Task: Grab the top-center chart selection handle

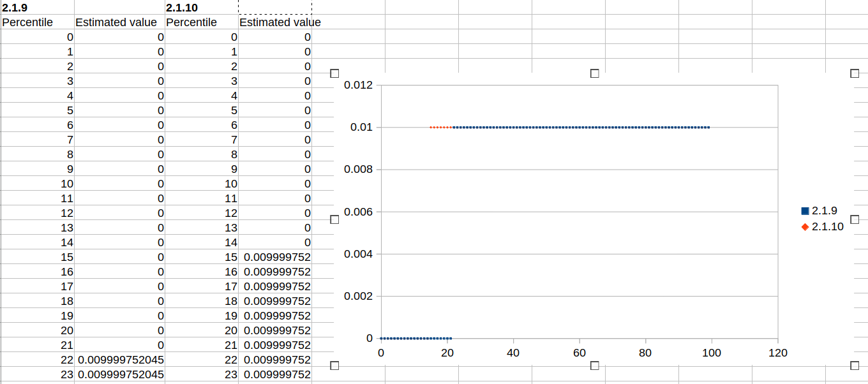Action: 595,73
